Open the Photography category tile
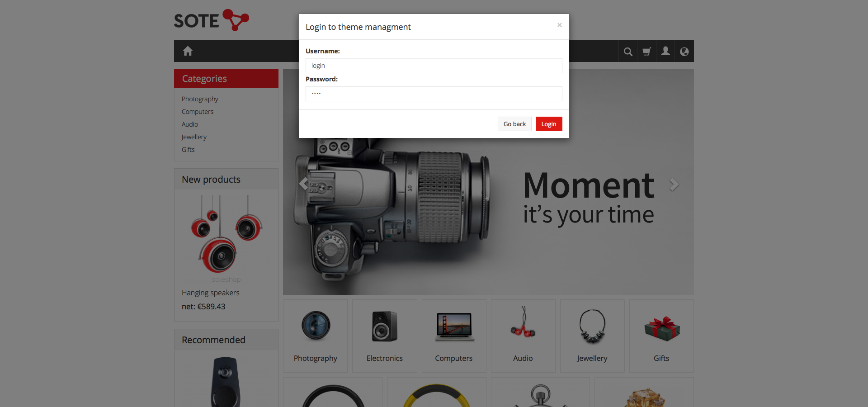This screenshot has height=407, width=868. [x=316, y=336]
